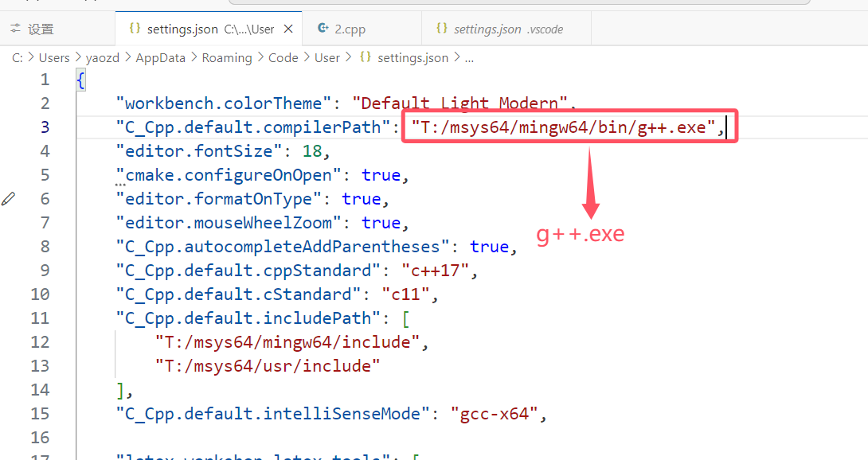Click the pencil edit icon beside line 6
Screen dimensions: 868x460
coord(8,199)
